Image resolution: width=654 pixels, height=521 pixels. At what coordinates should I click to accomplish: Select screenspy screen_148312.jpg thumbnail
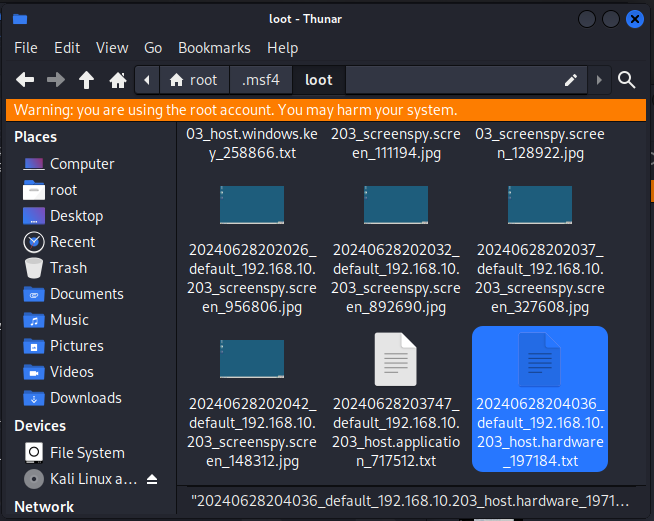tap(252, 359)
